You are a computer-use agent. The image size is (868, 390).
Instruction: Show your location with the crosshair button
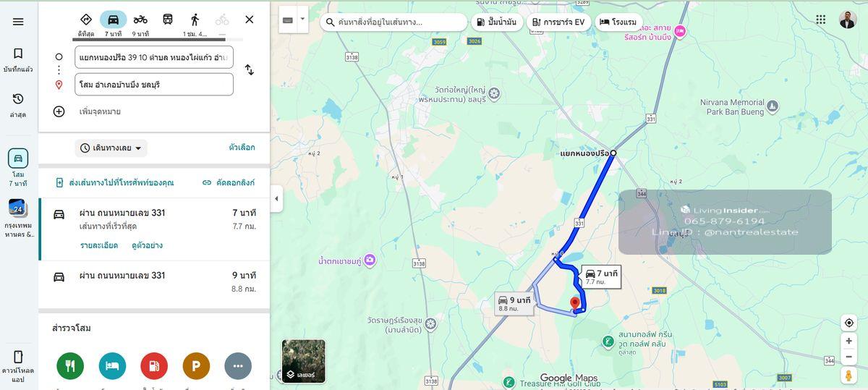click(849, 323)
